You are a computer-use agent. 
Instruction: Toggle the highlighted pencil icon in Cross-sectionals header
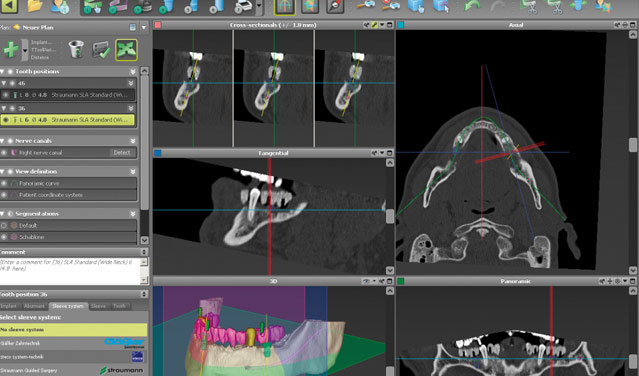click(374, 25)
